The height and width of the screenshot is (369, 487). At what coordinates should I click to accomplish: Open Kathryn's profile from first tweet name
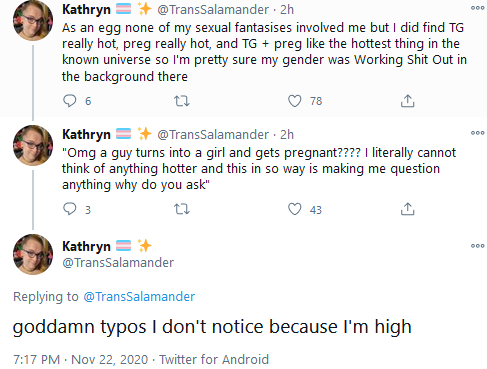click(86, 9)
